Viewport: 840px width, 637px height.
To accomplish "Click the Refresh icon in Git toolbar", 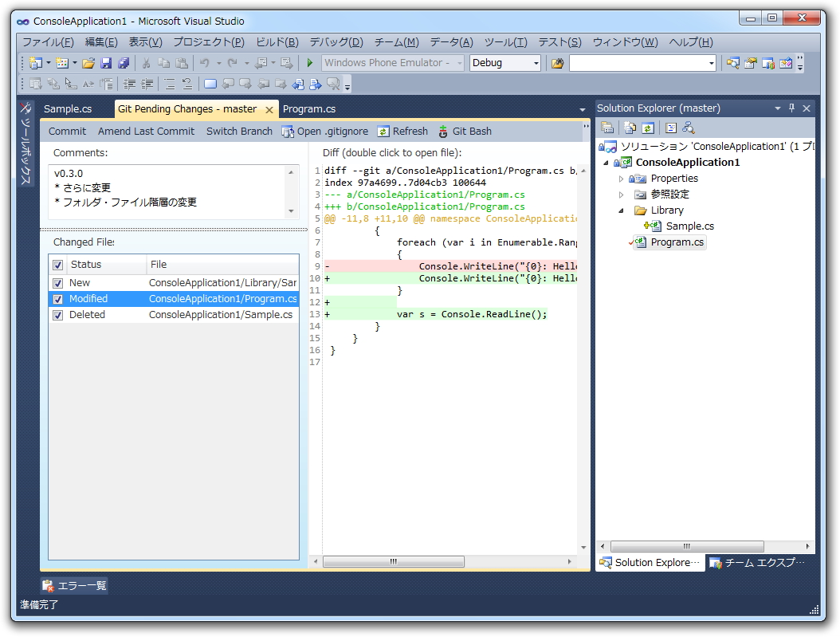I will coord(383,132).
